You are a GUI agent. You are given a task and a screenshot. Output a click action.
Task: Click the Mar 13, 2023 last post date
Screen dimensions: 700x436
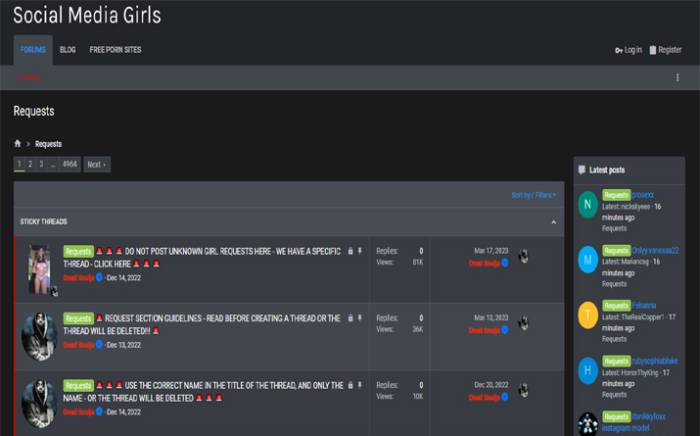point(491,318)
